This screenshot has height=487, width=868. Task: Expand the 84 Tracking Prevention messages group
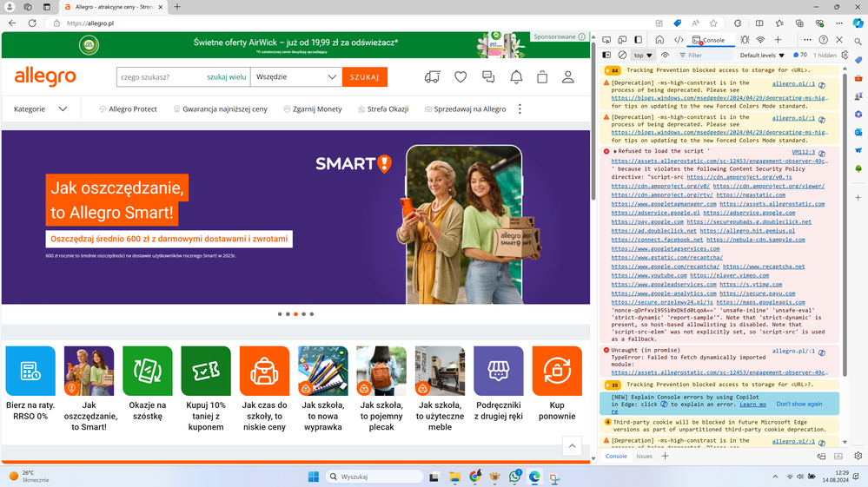[x=613, y=70]
